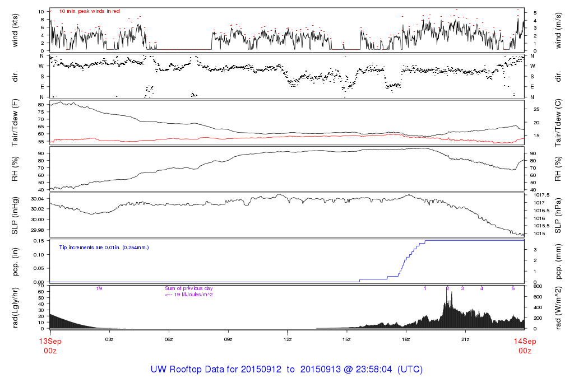The width and height of the screenshot is (574, 392).
Task: Select the 'SLP (inHg)' axis label
Action: (x=15, y=214)
